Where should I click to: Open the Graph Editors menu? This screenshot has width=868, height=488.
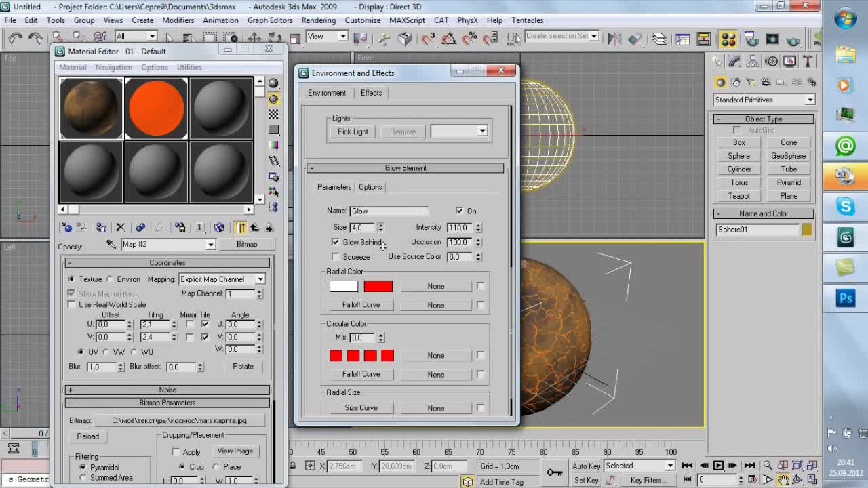[x=270, y=20]
